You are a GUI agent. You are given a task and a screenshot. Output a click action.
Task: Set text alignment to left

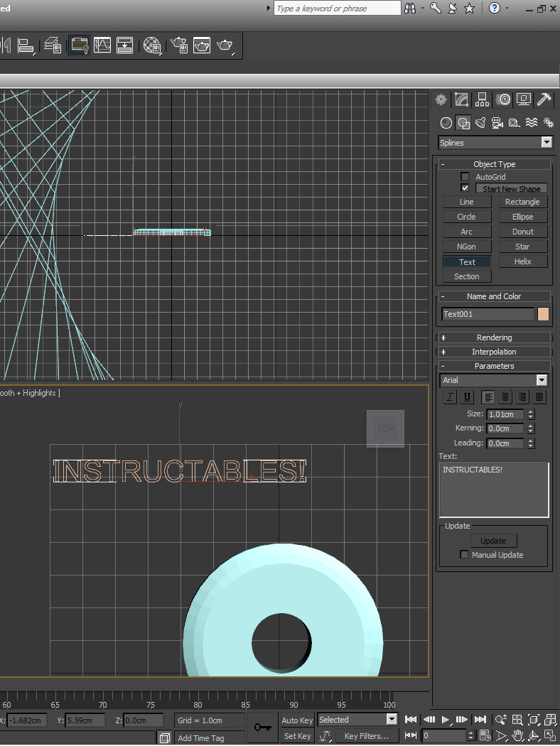tap(488, 396)
